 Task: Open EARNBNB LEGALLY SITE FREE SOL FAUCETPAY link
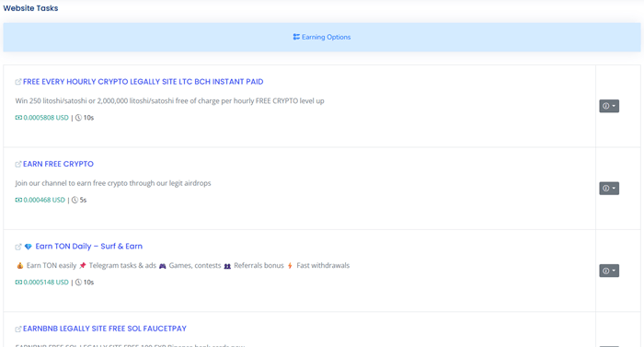tap(104, 329)
